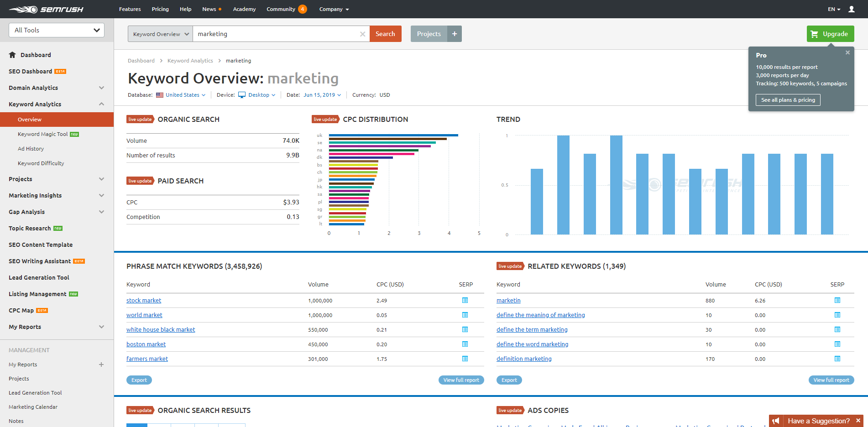Open Features menu item
The width and height of the screenshot is (868, 427).
tap(130, 9)
